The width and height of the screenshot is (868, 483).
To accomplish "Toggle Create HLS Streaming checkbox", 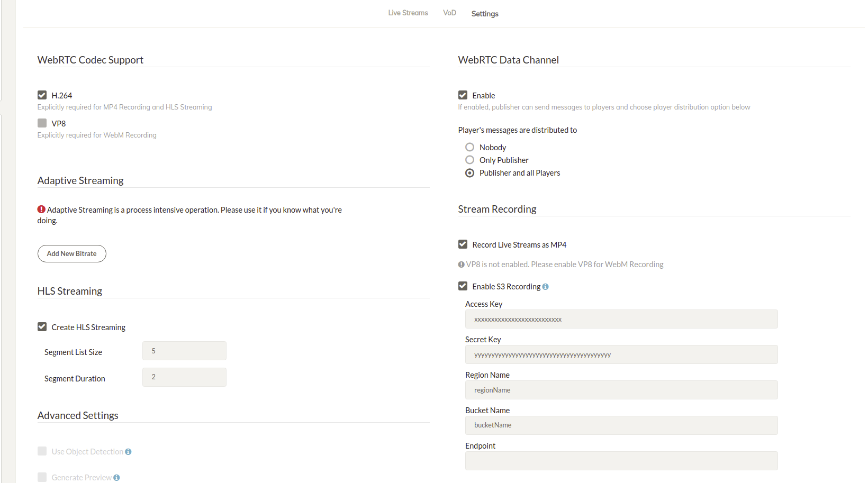I will (x=42, y=327).
